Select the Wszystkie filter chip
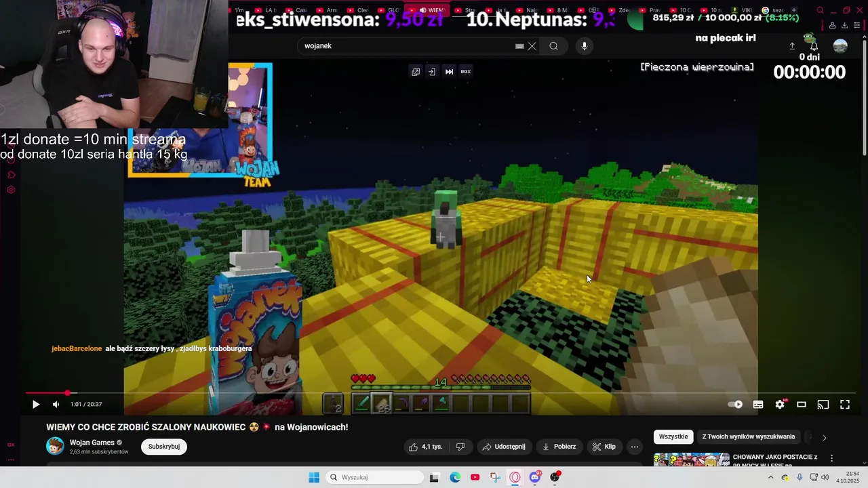Image resolution: width=868 pixels, height=488 pixels. pyautogui.click(x=673, y=437)
